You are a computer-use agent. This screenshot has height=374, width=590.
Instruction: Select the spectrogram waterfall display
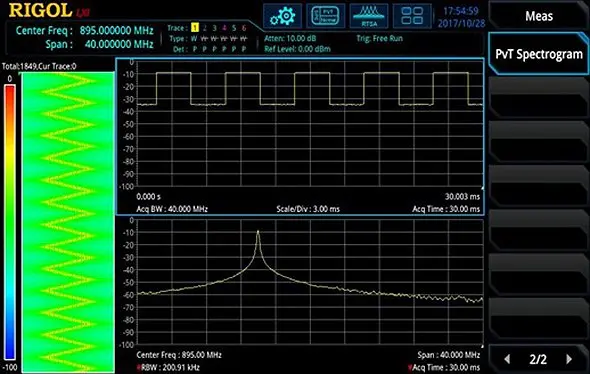pyautogui.click(x=68, y=222)
